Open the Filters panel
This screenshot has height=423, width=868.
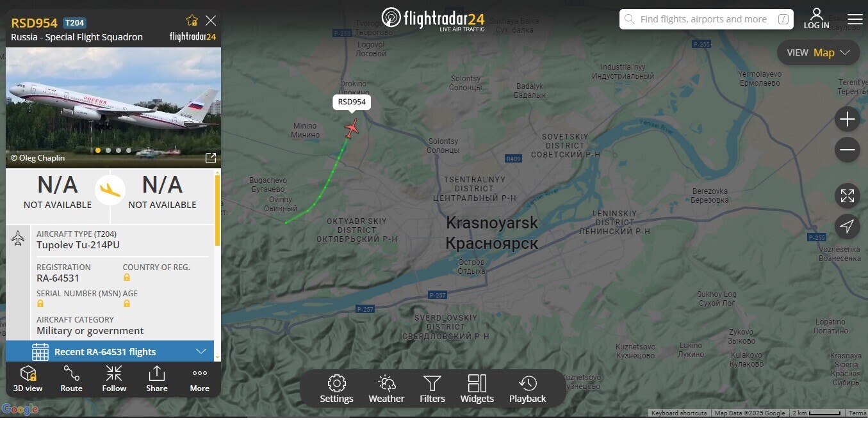pos(432,389)
